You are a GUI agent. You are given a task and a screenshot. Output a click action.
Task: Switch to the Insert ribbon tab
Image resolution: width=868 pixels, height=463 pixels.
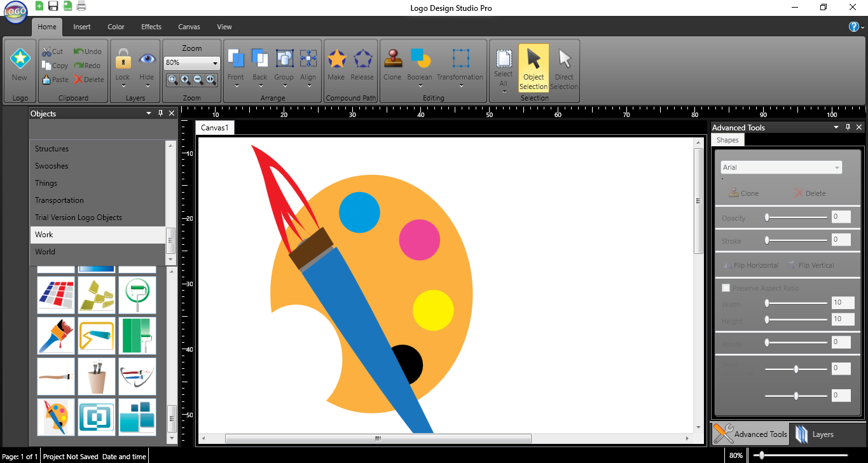click(81, 27)
